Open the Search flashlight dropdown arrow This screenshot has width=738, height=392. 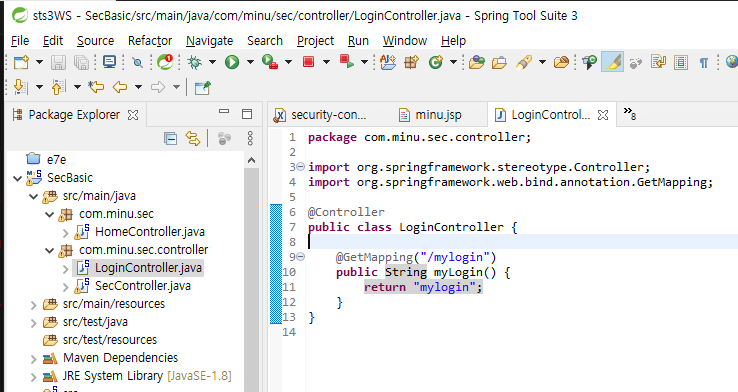[542, 62]
